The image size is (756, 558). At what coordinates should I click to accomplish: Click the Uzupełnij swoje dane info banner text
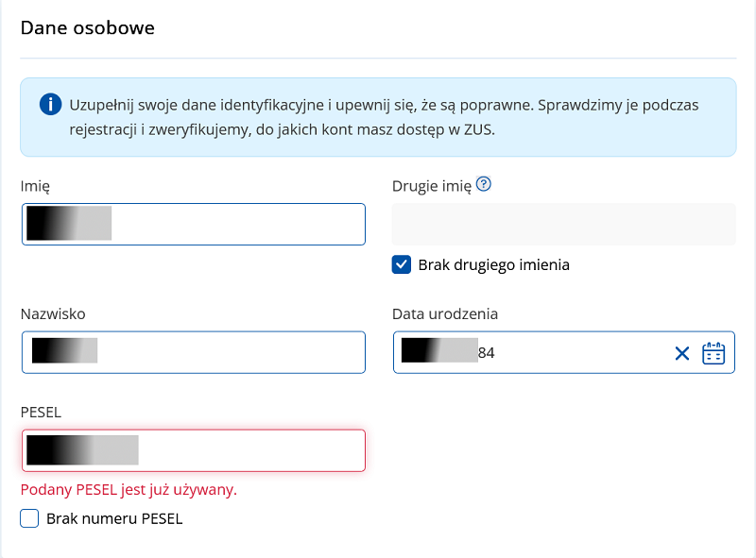pos(384,117)
